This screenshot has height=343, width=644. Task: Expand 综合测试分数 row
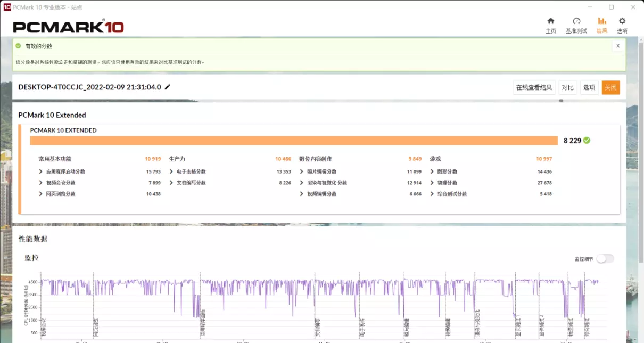tap(432, 194)
